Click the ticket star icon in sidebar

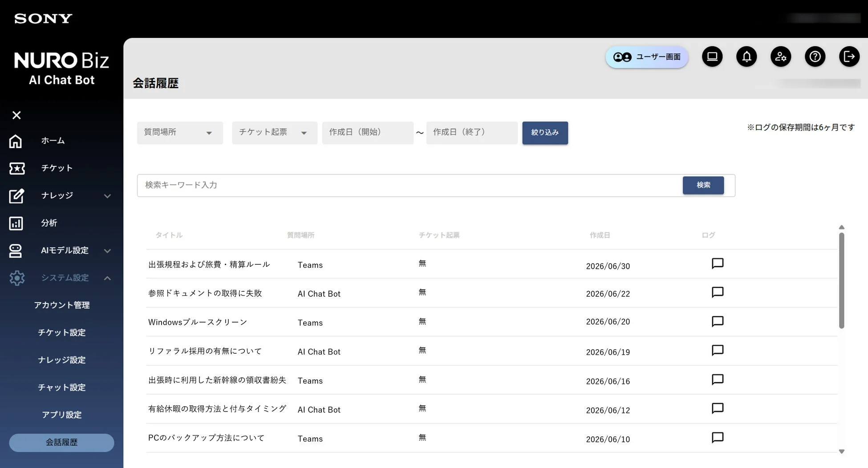[x=17, y=168]
